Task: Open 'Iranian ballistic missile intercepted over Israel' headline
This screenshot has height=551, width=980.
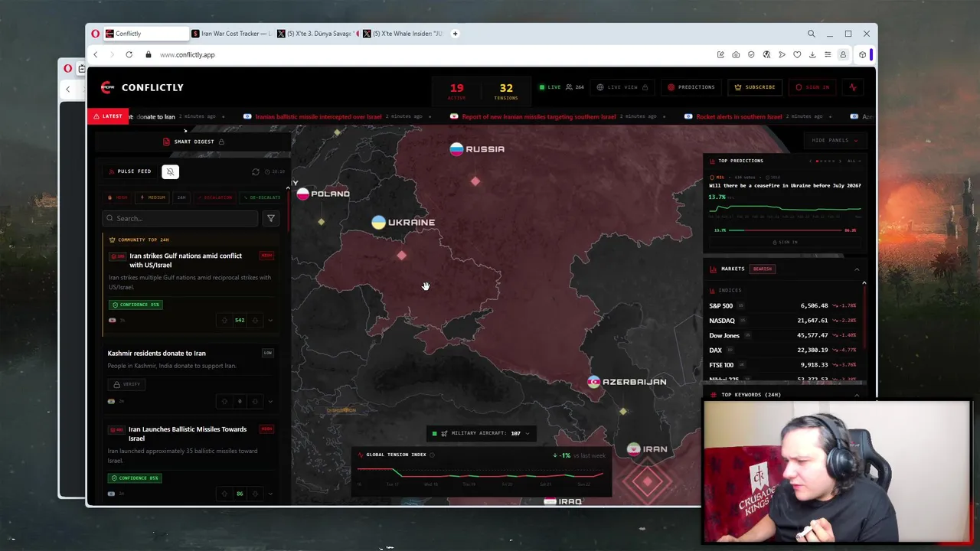Action: [318, 116]
